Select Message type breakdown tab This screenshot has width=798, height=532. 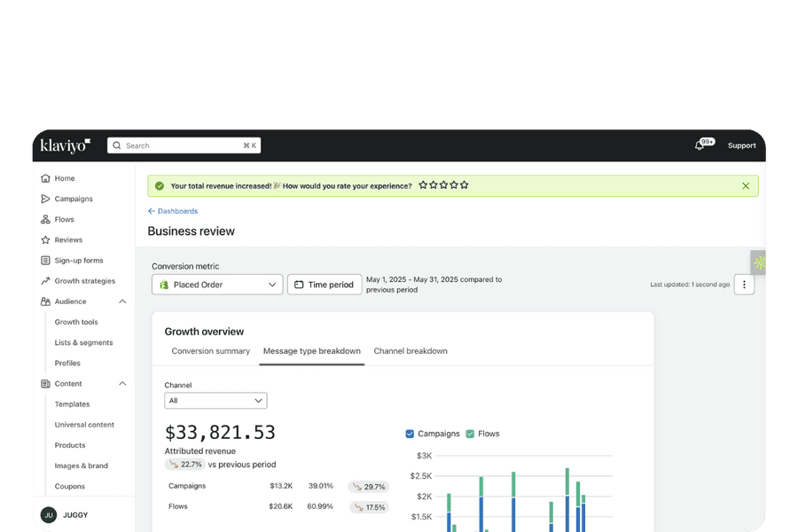pos(311,351)
